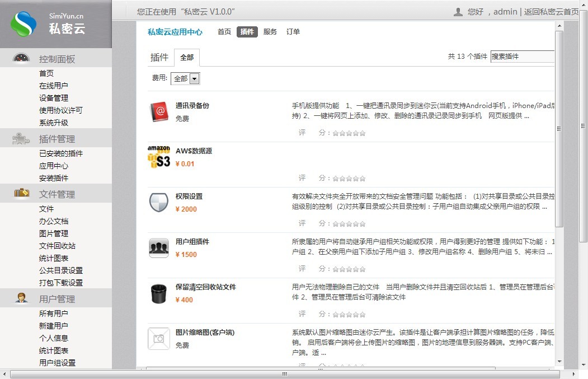Open the 费用 filter dropdown
The height and width of the screenshot is (379, 588).
point(186,79)
